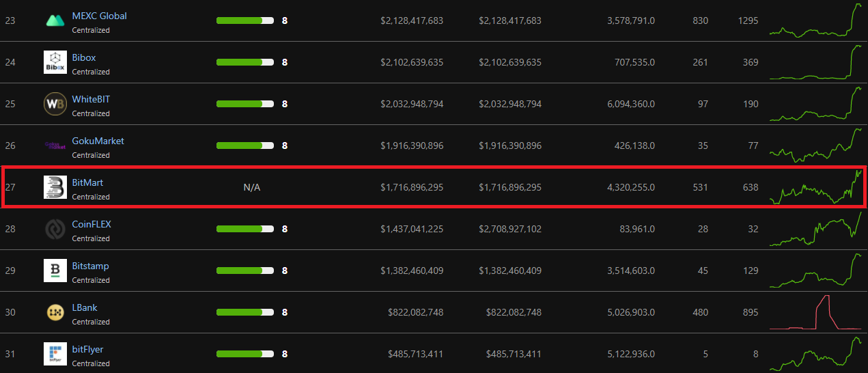Click the Bibox volume sparkline chart
The height and width of the screenshot is (373, 868).
click(815, 61)
